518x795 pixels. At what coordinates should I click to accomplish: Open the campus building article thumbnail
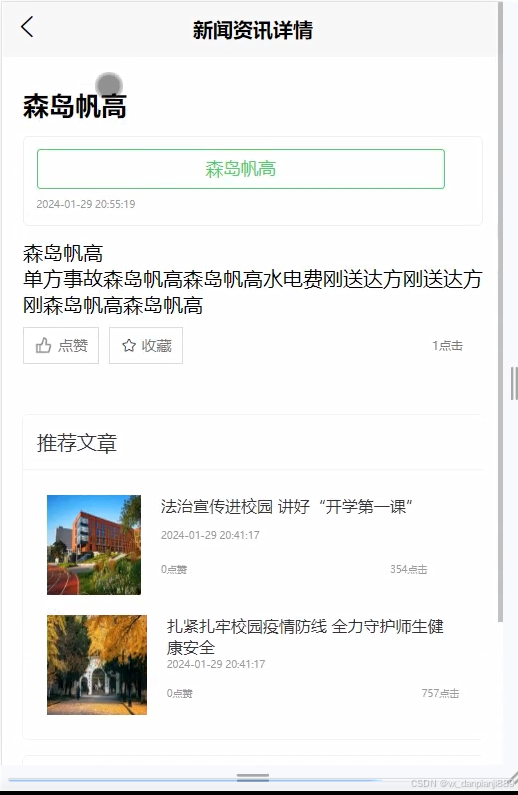[94, 545]
